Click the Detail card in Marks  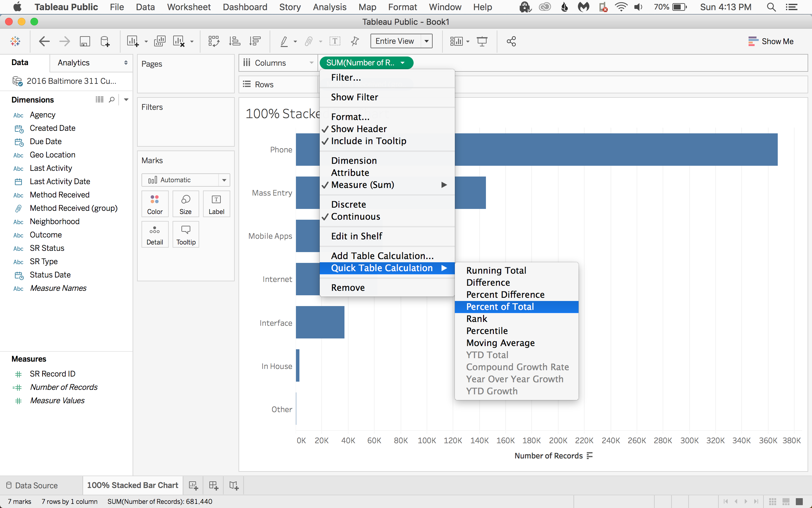click(155, 235)
